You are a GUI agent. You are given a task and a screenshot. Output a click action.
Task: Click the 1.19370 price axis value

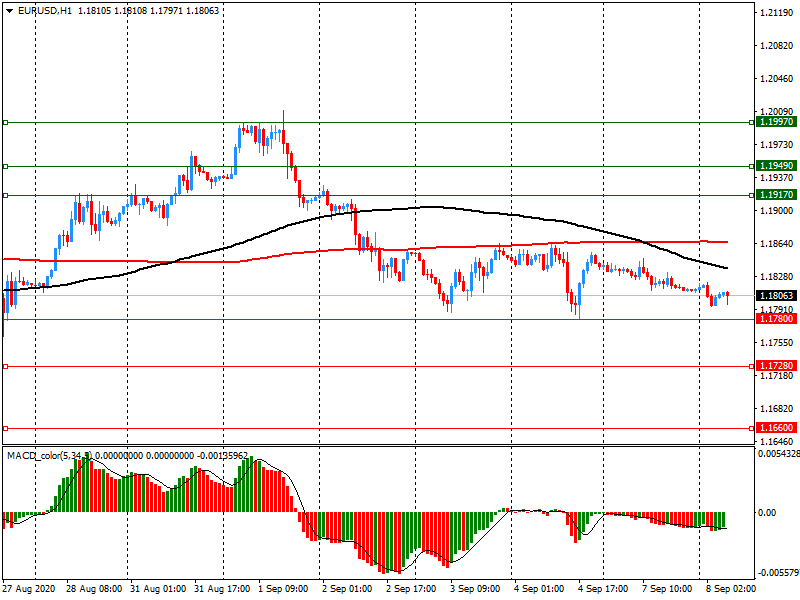[x=777, y=178]
